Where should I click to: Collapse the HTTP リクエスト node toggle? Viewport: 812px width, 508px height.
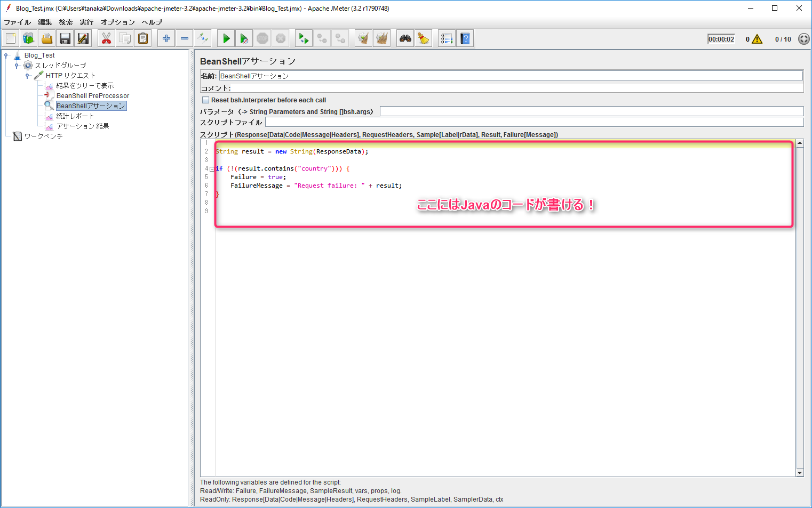[x=27, y=76]
